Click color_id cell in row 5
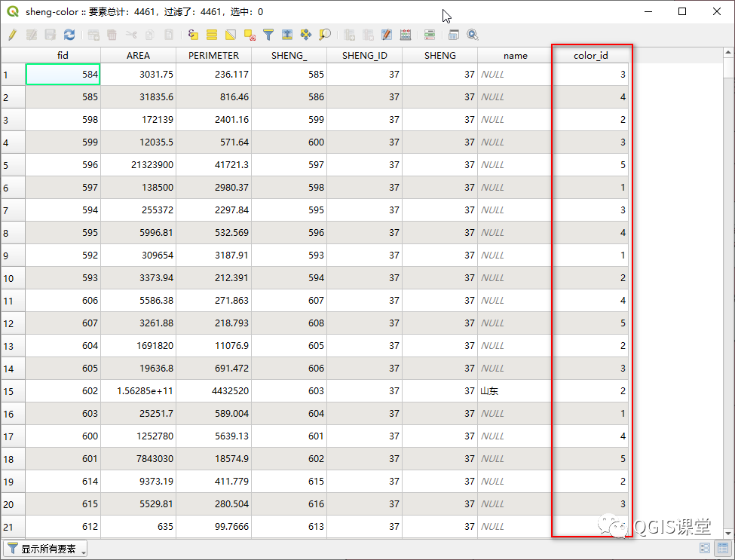The width and height of the screenshot is (735, 560). (x=590, y=165)
